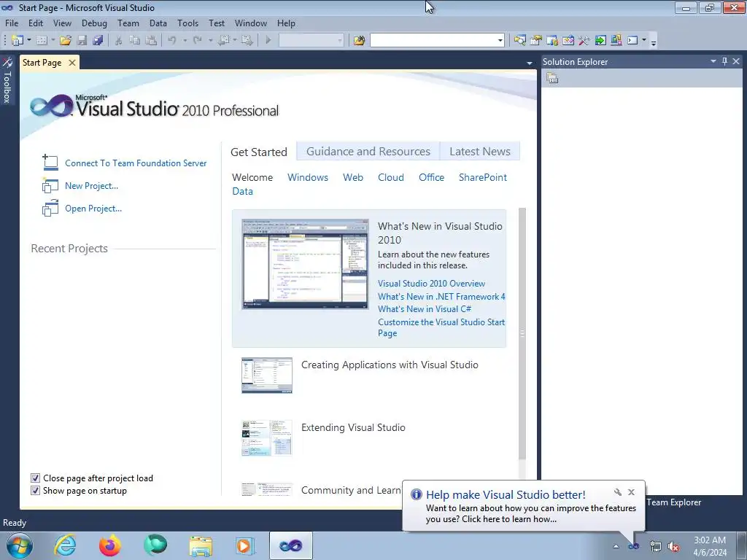Switch to Guidance and Resources tab
This screenshot has height=560, width=747.
[368, 152]
